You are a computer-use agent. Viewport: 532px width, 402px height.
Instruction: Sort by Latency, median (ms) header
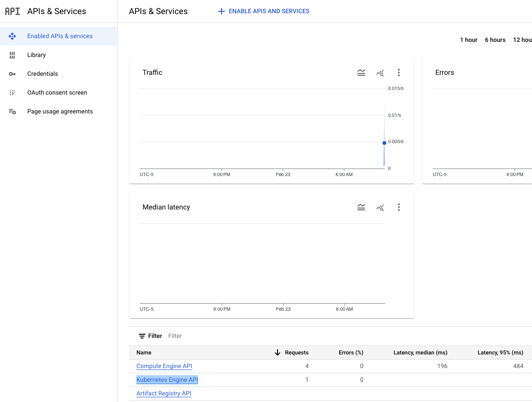pos(421,353)
